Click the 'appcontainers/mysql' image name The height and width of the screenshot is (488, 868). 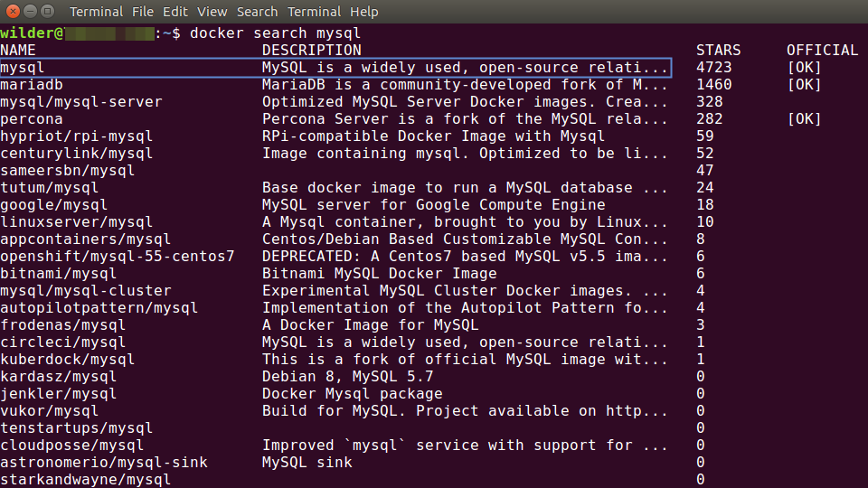[x=86, y=239]
